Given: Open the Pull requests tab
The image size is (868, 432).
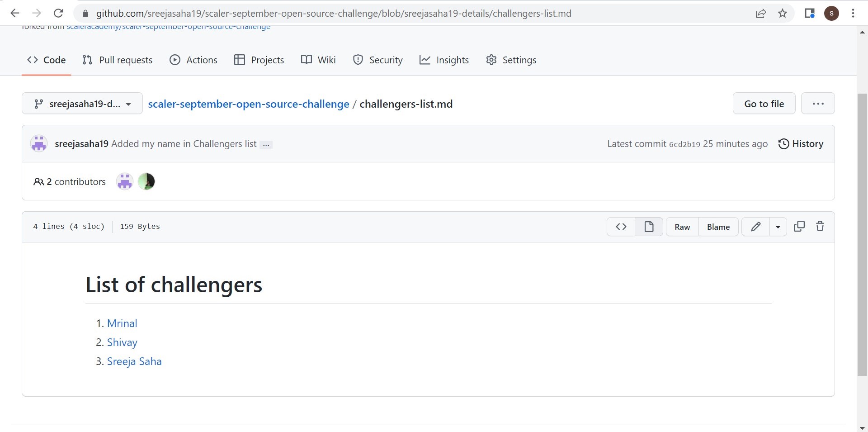Looking at the screenshot, I should pos(118,60).
